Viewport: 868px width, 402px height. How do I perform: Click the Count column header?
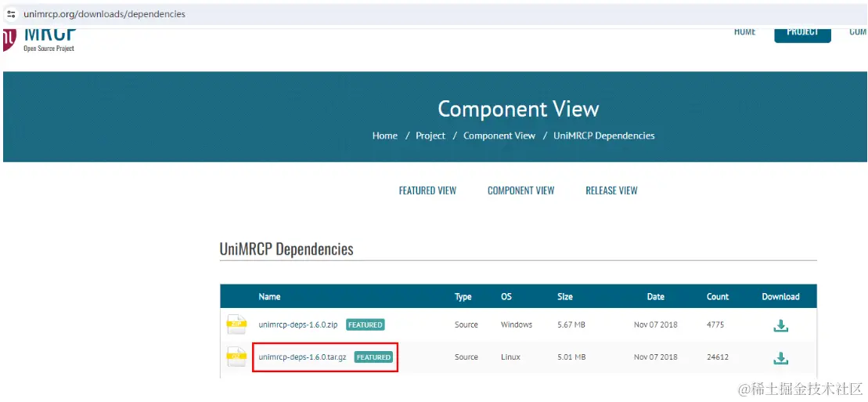click(718, 297)
